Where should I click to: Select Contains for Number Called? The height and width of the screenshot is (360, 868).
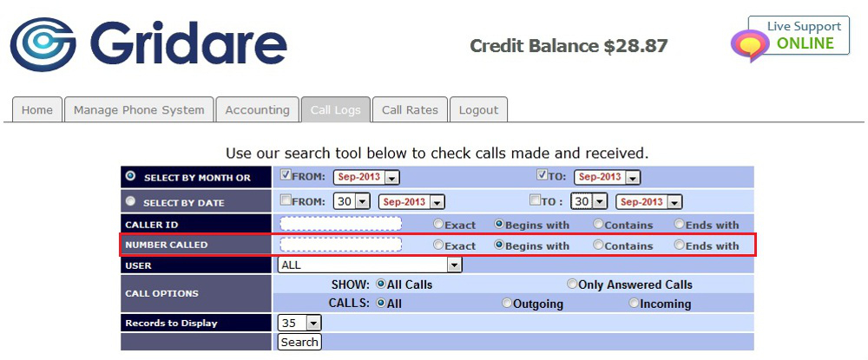click(x=598, y=245)
